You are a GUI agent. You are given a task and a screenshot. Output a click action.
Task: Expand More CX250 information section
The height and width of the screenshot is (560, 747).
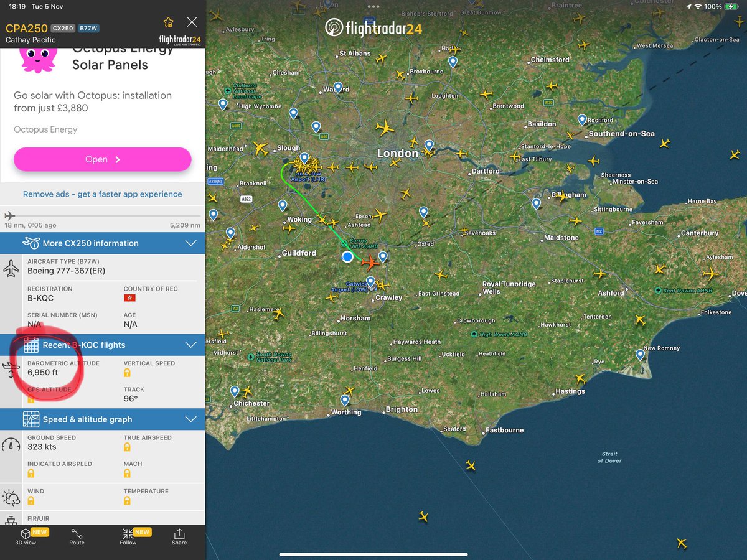pos(103,243)
